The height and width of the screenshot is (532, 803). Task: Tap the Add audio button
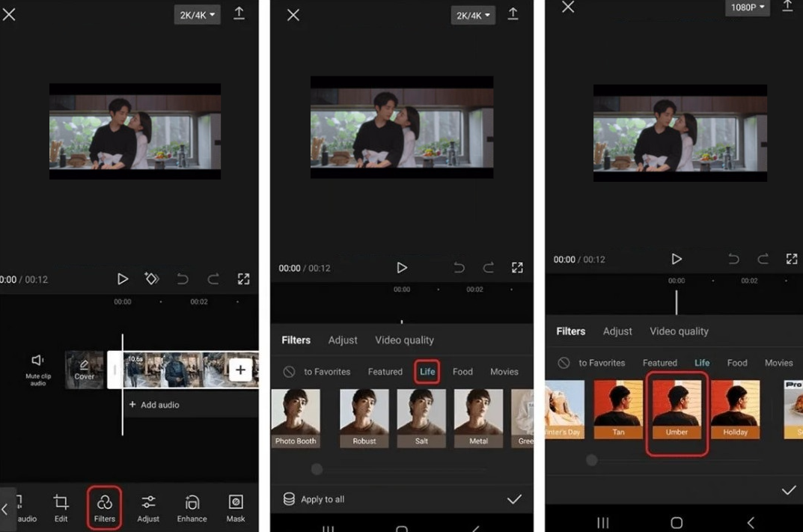click(x=154, y=405)
